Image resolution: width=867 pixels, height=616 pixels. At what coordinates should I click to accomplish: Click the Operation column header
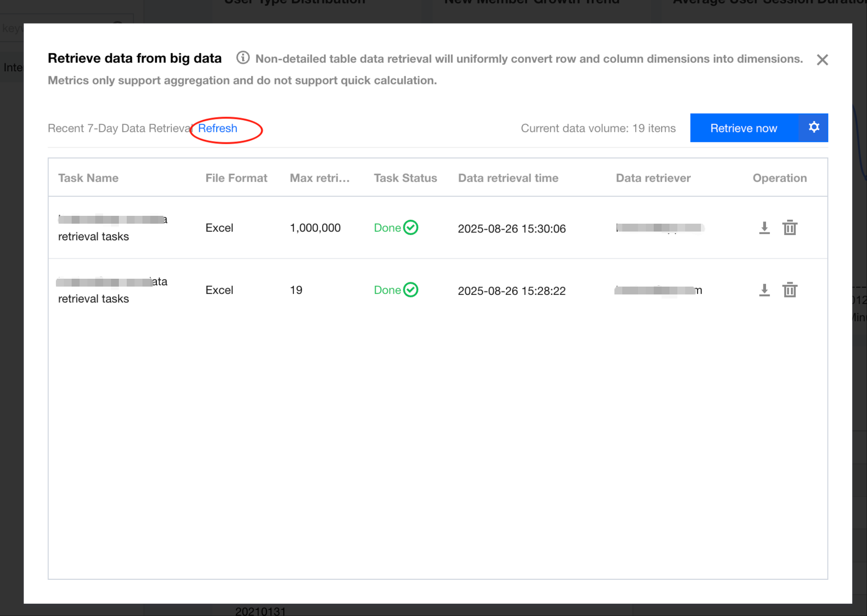pyautogui.click(x=779, y=178)
